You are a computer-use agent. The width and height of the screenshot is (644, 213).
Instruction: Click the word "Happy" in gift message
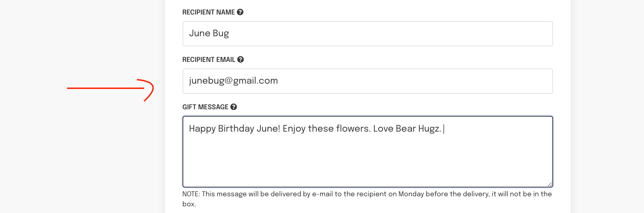tap(202, 129)
